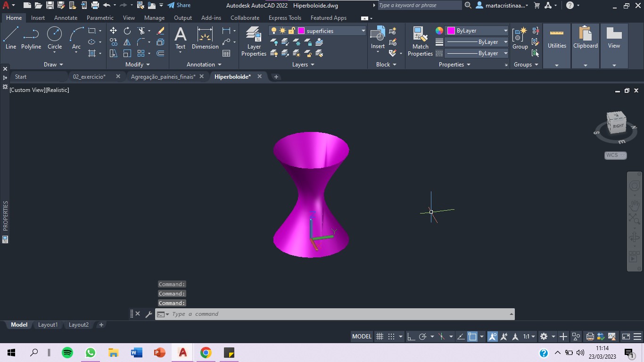Toggle 2D object snap square button
The width and height of the screenshot is (644, 362).
(472, 337)
